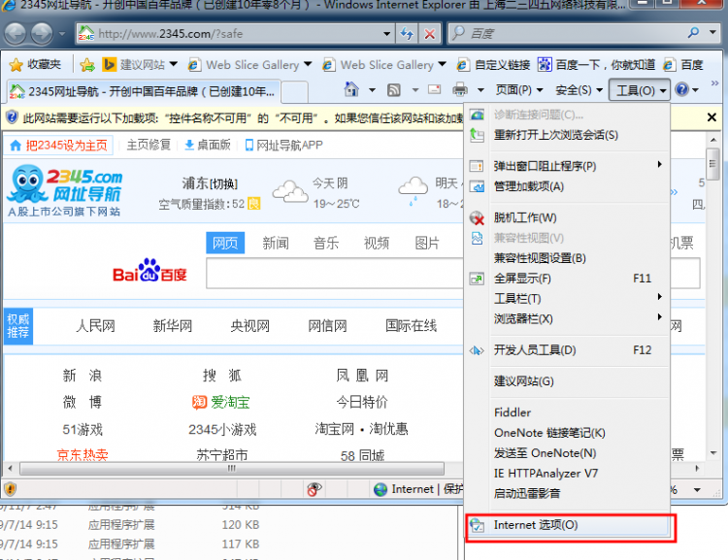Click the browser Forward arrow button
Image resolution: width=728 pixels, height=560 pixels.
pos(43,33)
